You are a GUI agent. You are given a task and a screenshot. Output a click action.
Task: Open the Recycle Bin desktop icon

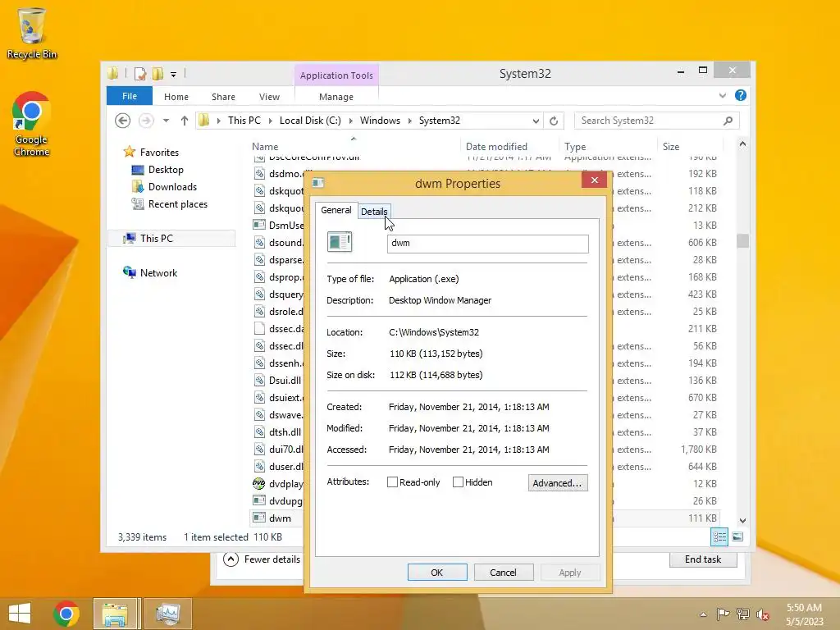pyautogui.click(x=31, y=33)
